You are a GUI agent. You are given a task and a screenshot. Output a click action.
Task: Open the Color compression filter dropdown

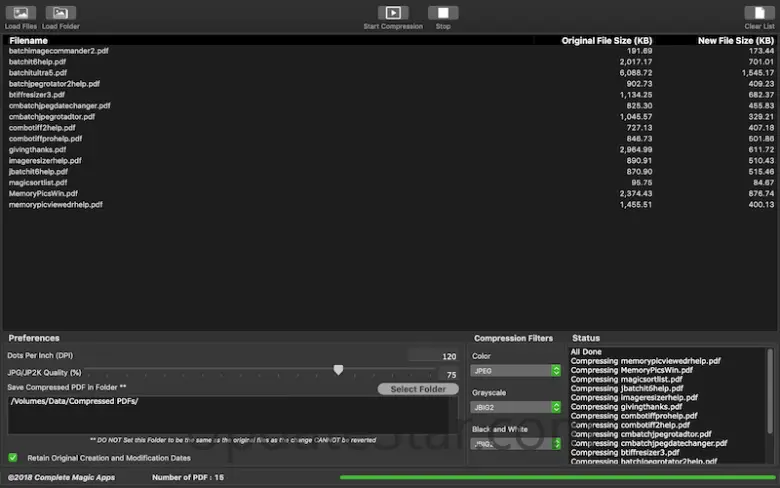pyautogui.click(x=516, y=371)
